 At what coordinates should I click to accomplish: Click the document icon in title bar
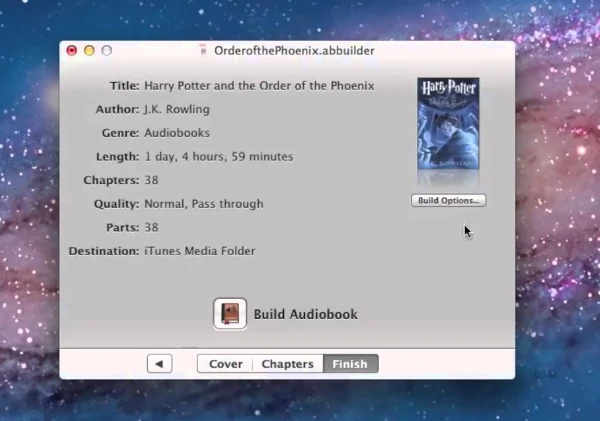pos(203,51)
